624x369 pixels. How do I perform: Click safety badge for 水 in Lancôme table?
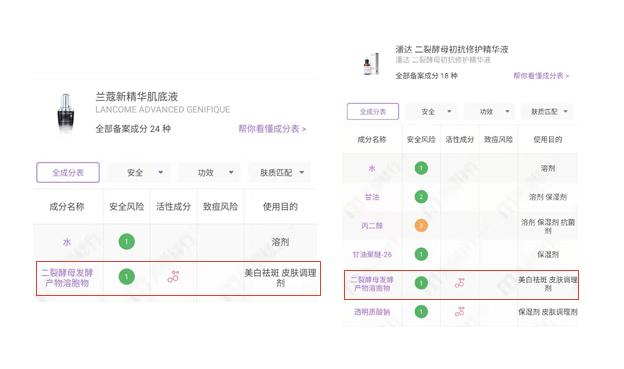click(x=127, y=242)
